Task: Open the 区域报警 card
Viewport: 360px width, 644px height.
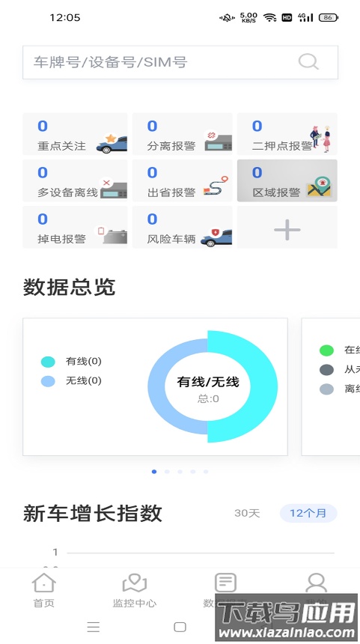Action: [x=287, y=180]
